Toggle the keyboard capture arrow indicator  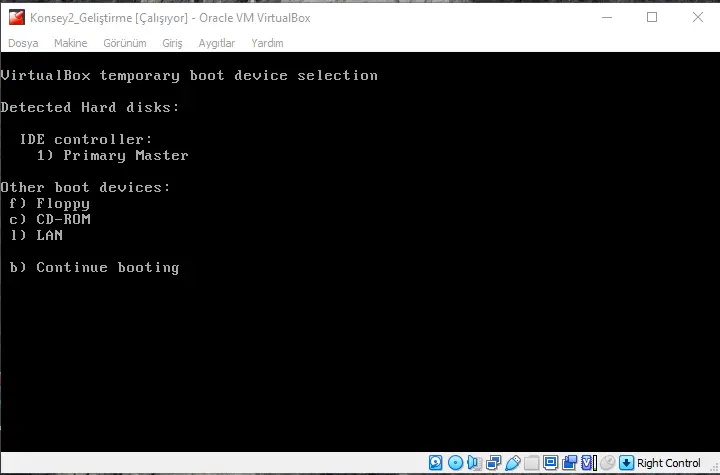pos(627,463)
